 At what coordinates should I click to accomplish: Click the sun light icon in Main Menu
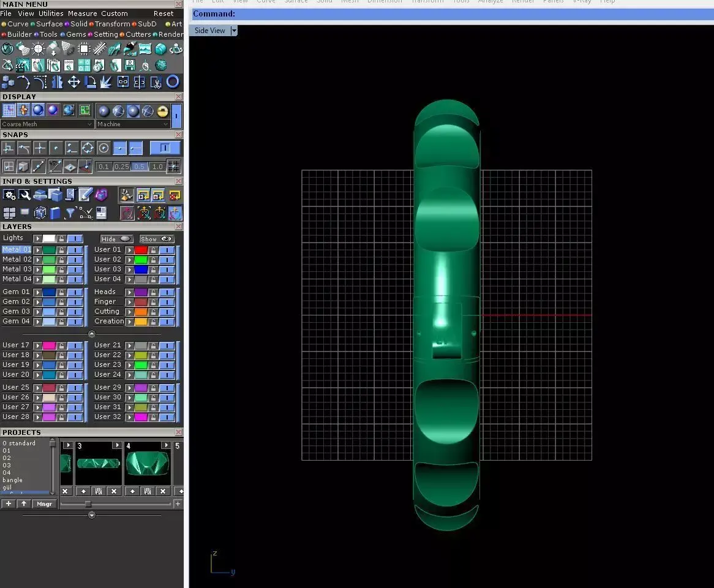tap(38, 49)
